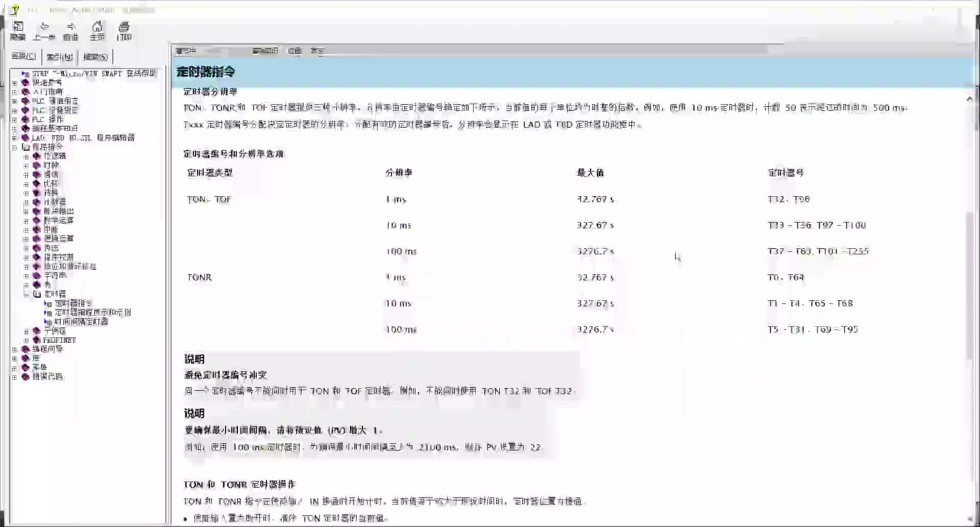Viewport: 980px width, 527px height.
Task: Expand the 脉冲输出 tree node
Action: point(26,211)
